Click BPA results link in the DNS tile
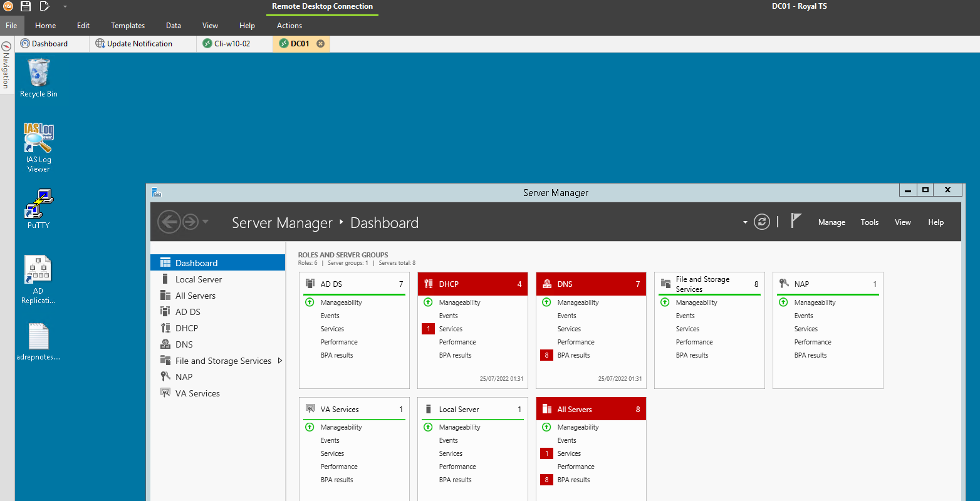The height and width of the screenshot is (501, 980). [573, 355]
